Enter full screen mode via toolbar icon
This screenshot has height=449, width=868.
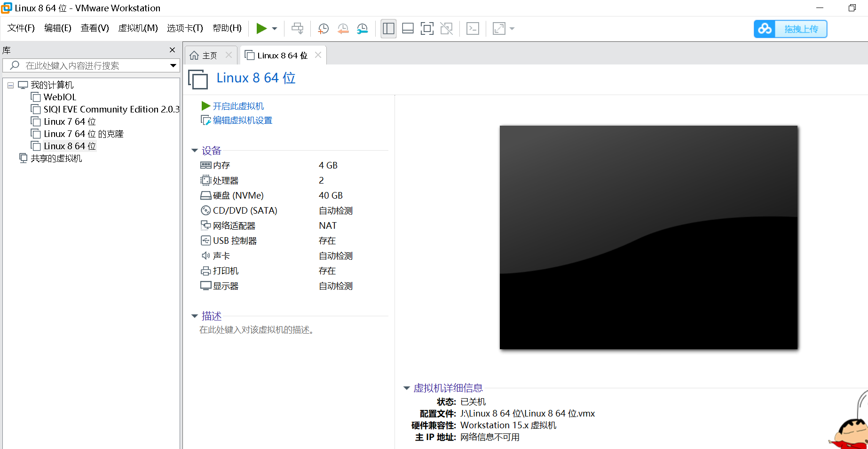[x=427, y=29]
